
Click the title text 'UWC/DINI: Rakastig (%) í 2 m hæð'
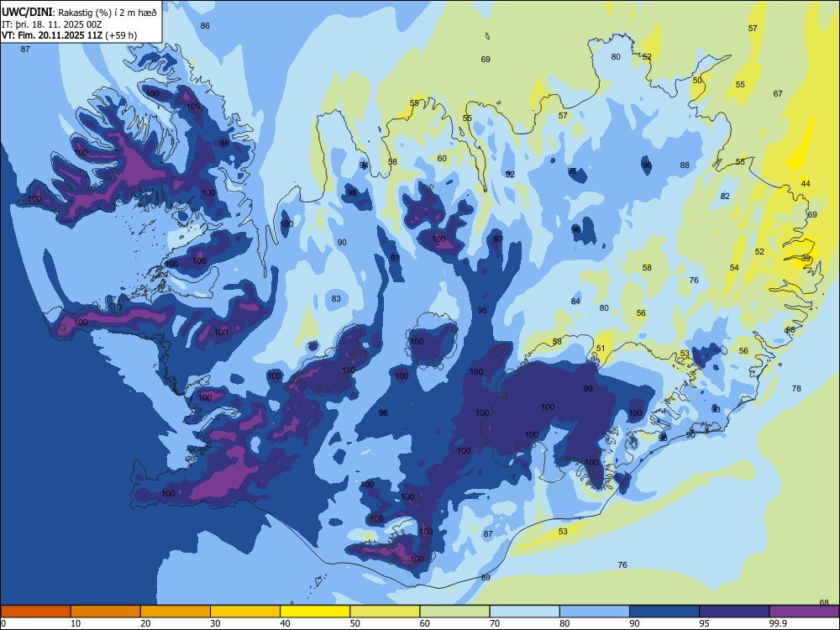click(79, 13)
